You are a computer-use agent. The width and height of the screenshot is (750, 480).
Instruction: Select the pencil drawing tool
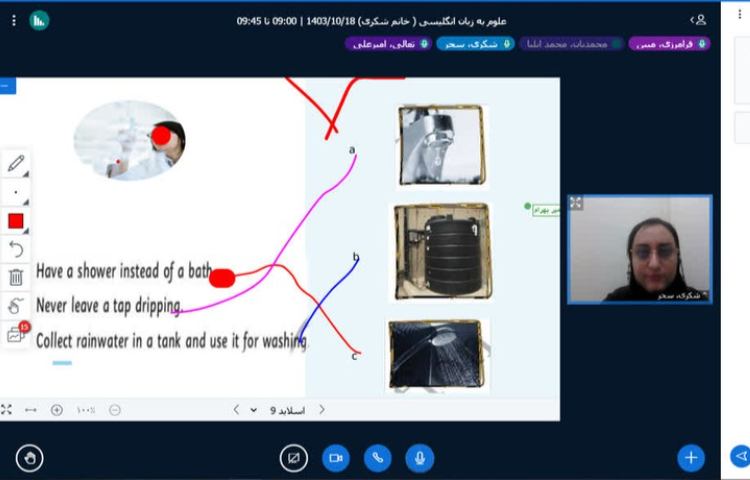tap(16, 164)
